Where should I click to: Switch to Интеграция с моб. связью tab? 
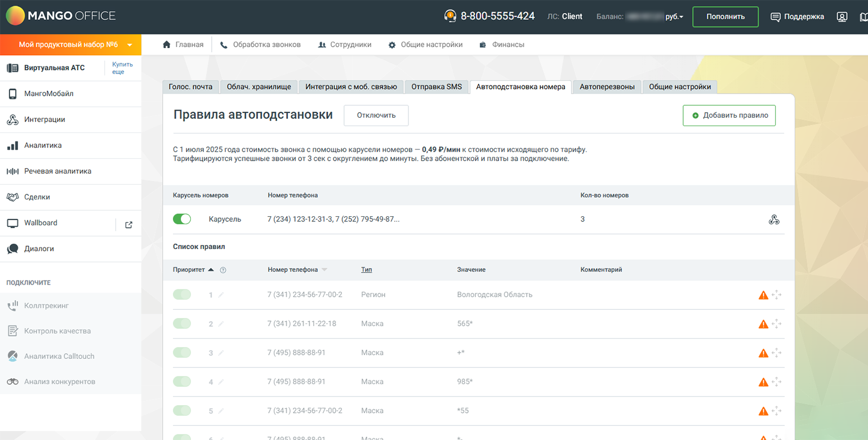[351, 87]
